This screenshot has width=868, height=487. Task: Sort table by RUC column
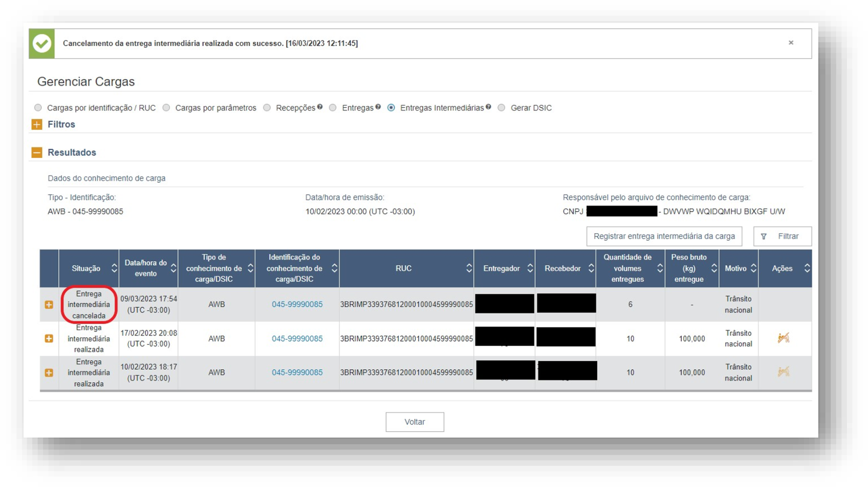tap(469, 269)
